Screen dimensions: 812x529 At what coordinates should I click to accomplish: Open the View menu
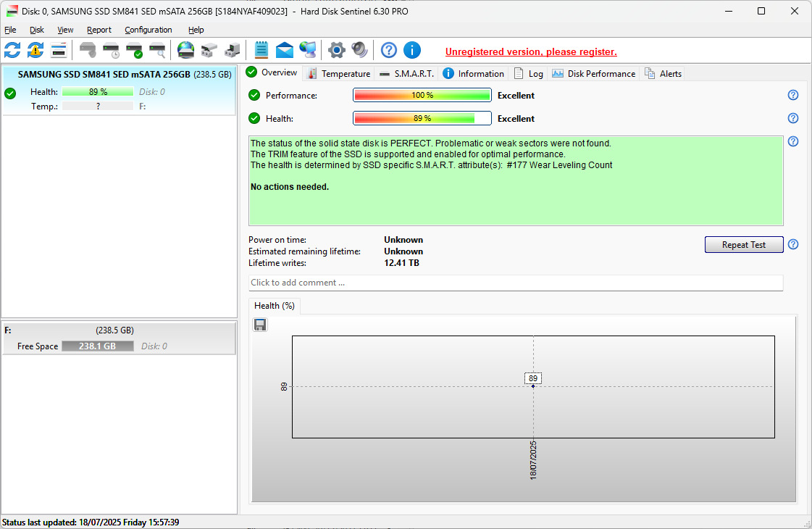[x=65, y=30]
